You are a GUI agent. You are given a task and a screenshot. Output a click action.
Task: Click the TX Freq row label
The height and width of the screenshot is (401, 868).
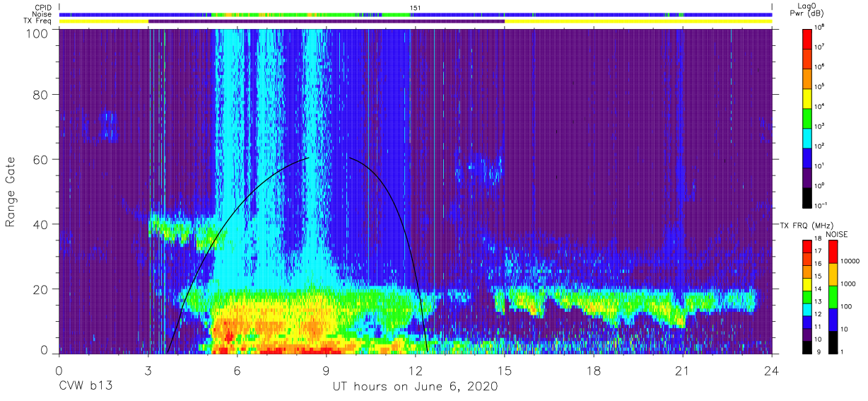pyautogui.click(x=36, y=21)
